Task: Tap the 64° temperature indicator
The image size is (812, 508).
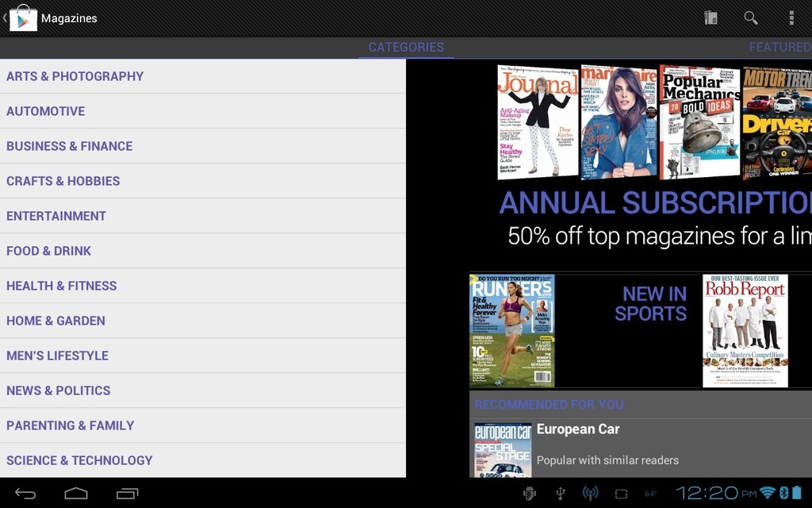Action: tap(651, 494)
